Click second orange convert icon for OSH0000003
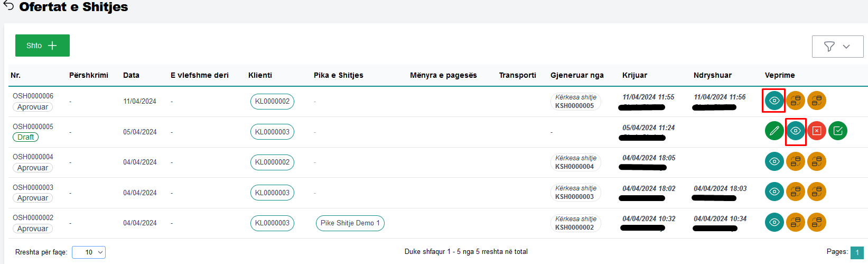This screenshot has width=868, height=264. (816, 192)
